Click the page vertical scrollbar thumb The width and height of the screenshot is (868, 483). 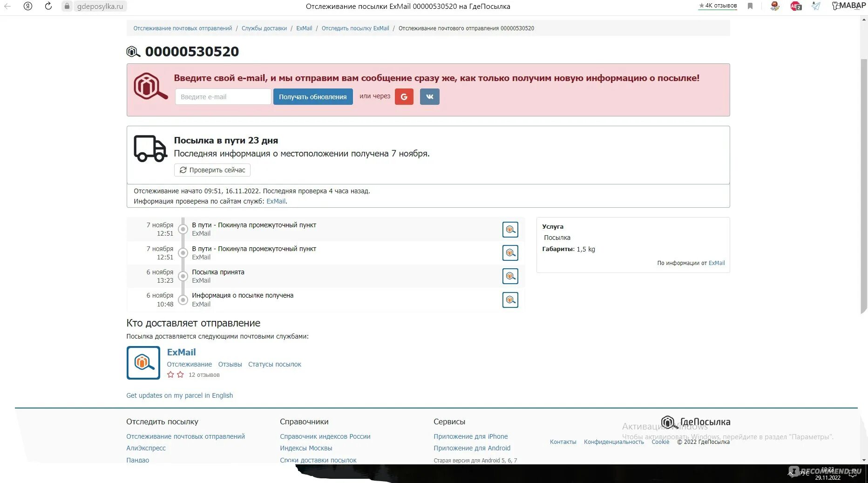(864, 186)
